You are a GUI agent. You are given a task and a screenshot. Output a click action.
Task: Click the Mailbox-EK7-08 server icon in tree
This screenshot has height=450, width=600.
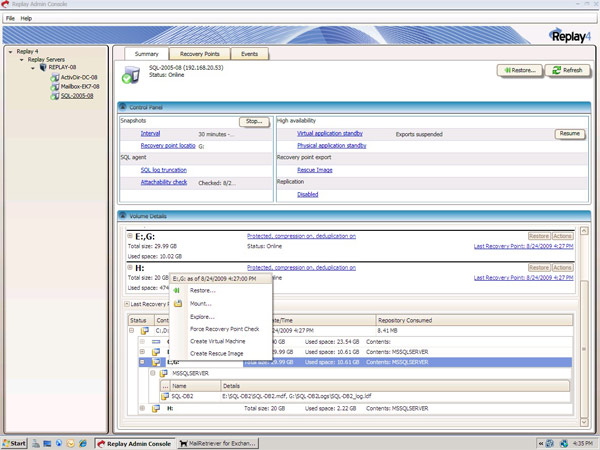point(54,86)
